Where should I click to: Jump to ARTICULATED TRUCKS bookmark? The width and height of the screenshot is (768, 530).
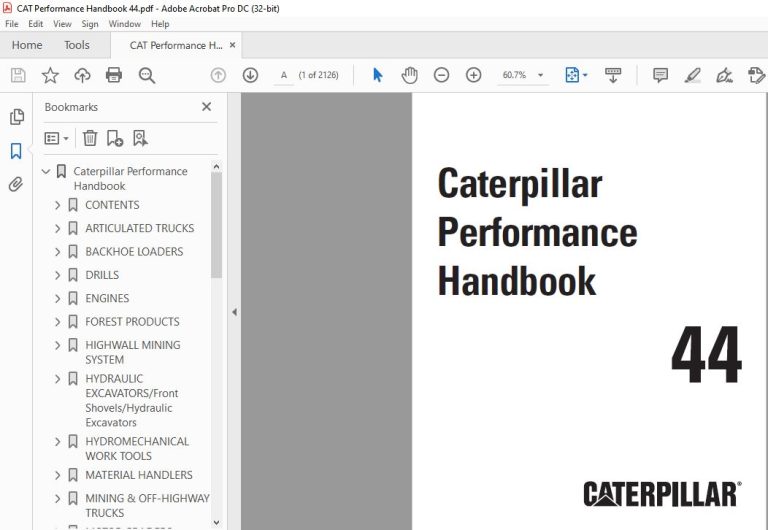coord(140,228)
